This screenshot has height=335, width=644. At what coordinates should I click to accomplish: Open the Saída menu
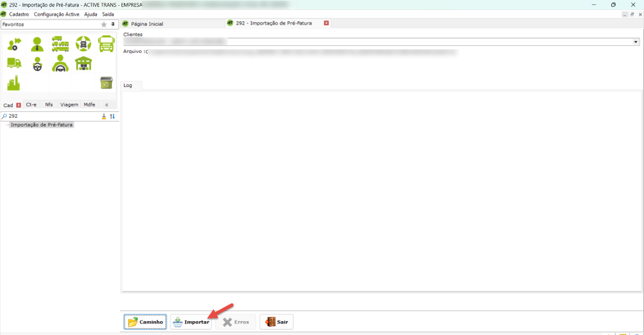108,14
